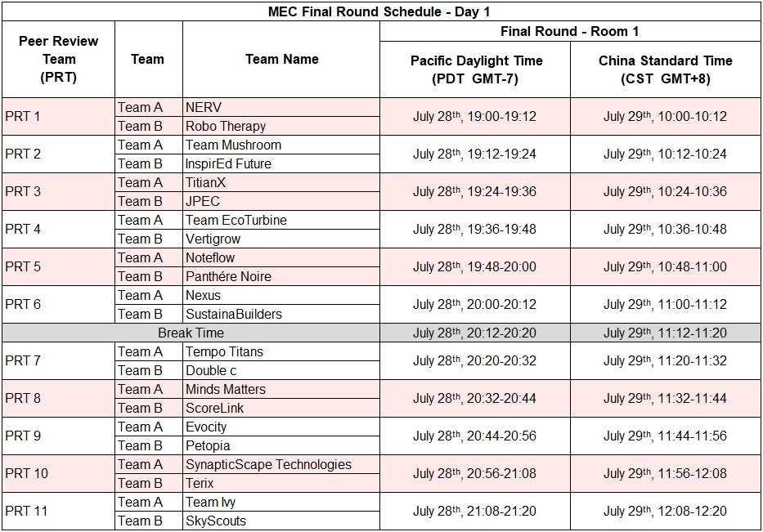Image resolution: width=763 pixels, height=532 pixels.
Task: Click the Team EcoTurbine cell
Action: click(x=236, y=220)
